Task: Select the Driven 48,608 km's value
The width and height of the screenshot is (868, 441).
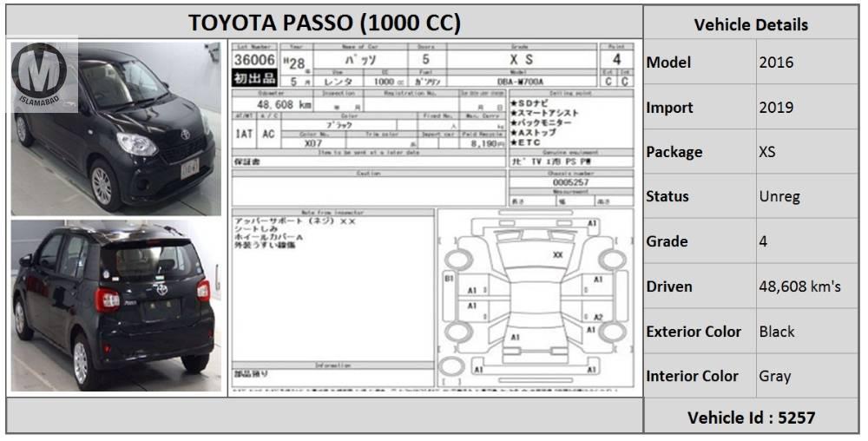Action: (x=799, y=286)
